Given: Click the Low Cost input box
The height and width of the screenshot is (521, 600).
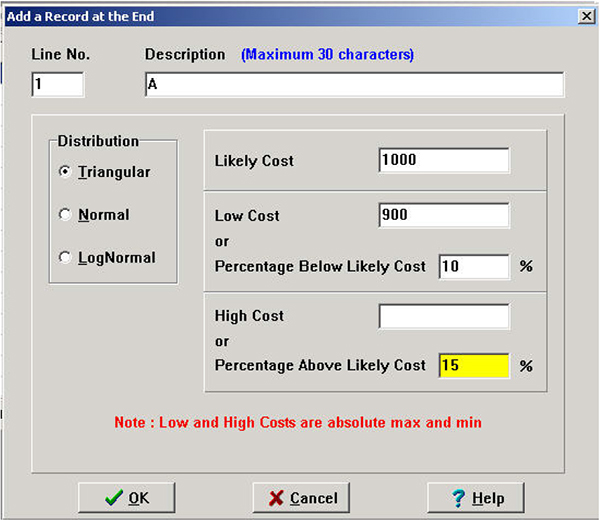Looking at the screenshot, I should (x=444, y=215).
